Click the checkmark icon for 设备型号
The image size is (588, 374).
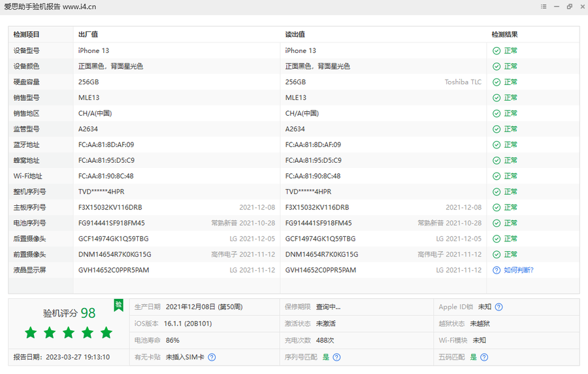[x=497, y=50]
